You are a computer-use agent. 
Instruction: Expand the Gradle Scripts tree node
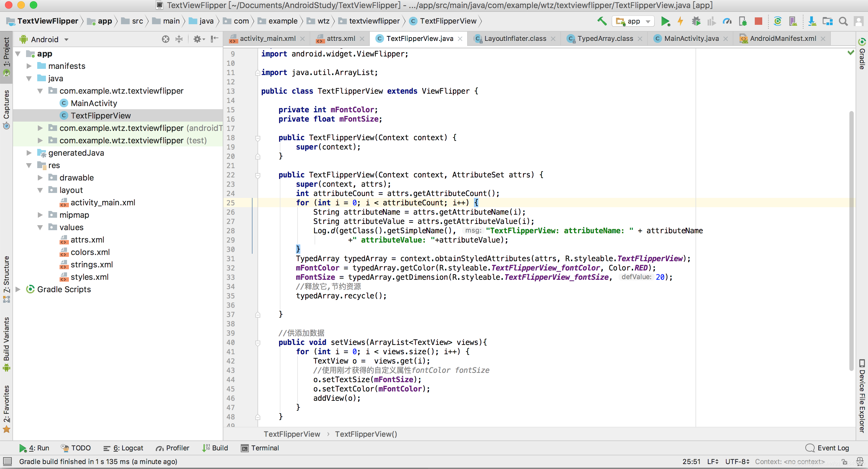click(18, 289)
